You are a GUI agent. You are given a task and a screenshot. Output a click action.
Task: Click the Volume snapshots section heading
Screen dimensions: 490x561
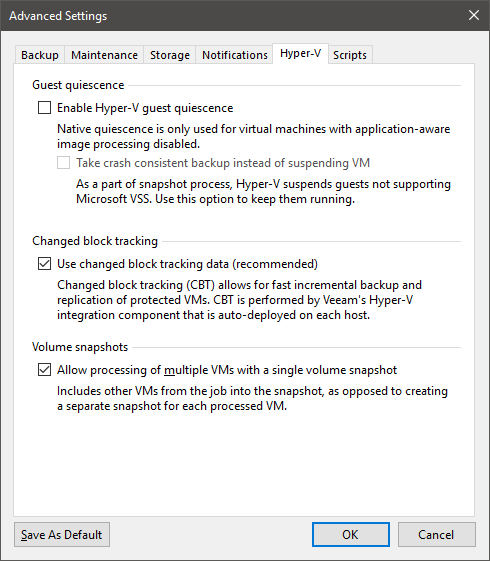80,347
